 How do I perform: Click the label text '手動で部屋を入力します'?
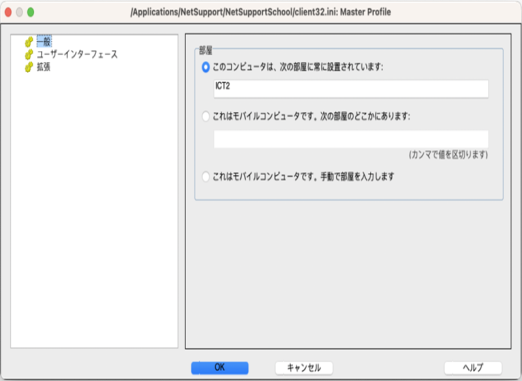point(357,176)
